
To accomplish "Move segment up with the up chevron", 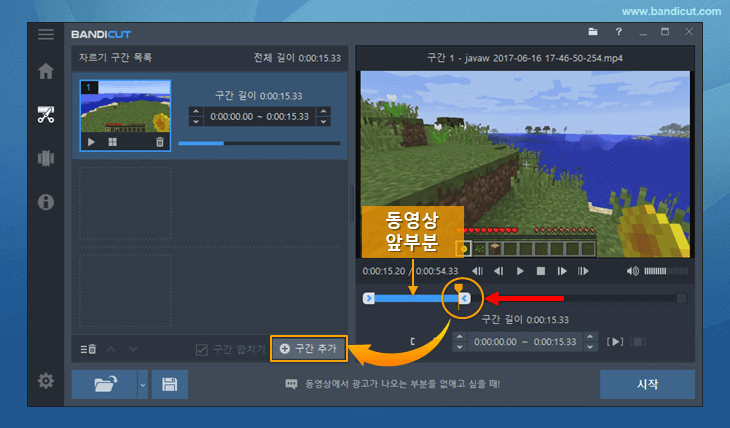I will coord(111,349).
